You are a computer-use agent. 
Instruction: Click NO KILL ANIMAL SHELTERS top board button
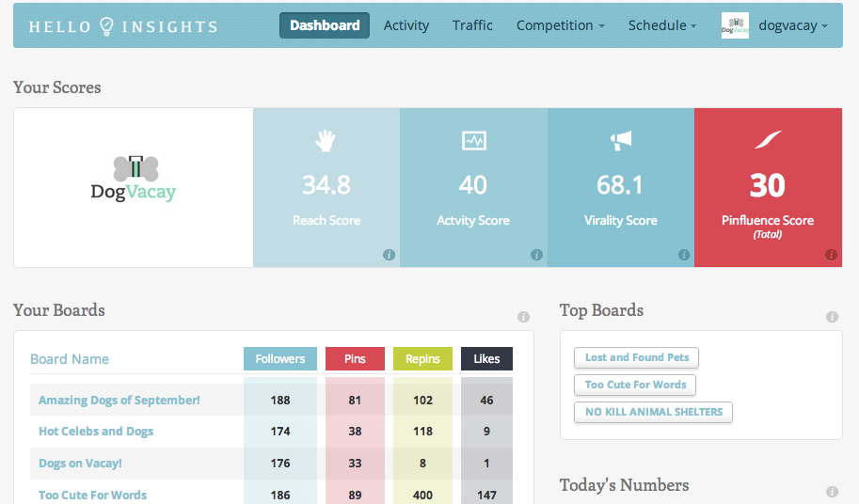[654, 412]
